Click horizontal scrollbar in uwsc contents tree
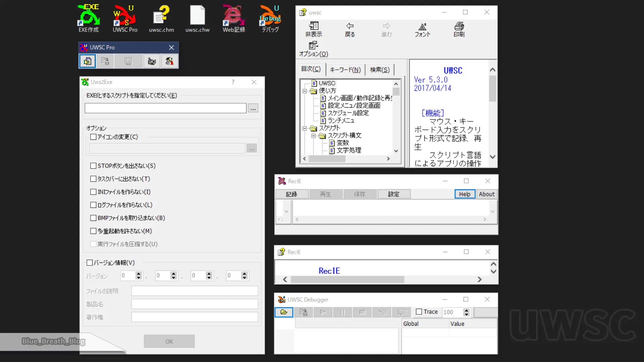 click(x=327, y=159)
